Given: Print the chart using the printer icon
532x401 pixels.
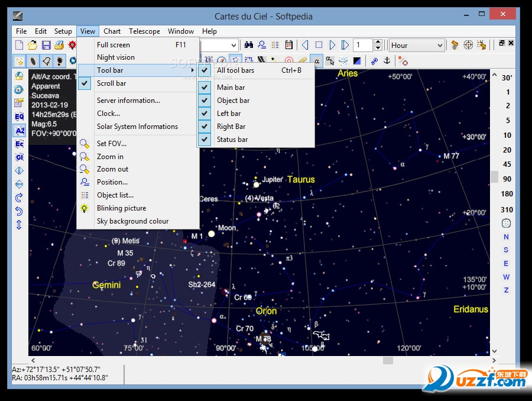Looking at the screenshot, I should pos(59,45).
